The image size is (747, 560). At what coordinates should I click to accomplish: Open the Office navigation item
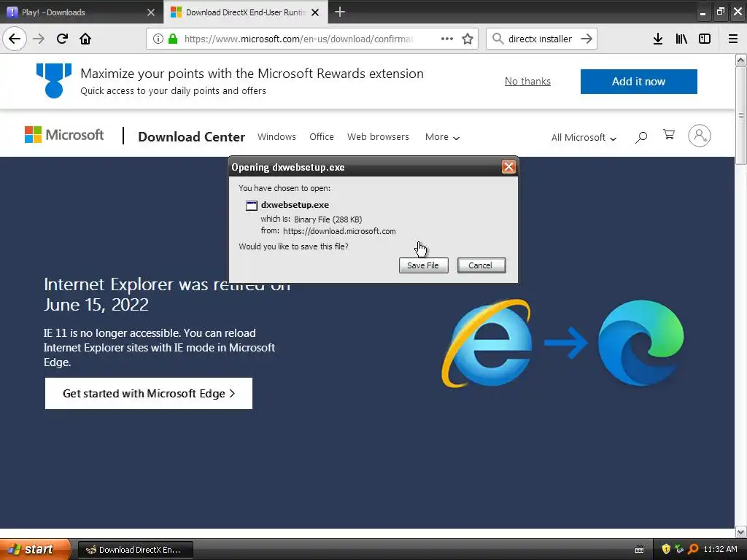tap(322, 136)
